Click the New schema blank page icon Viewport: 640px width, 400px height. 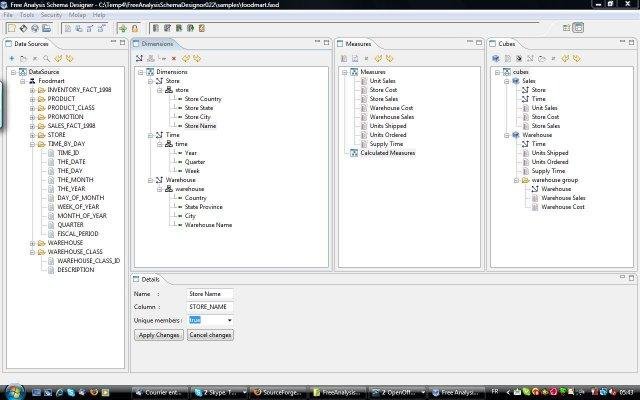point(11,28)
